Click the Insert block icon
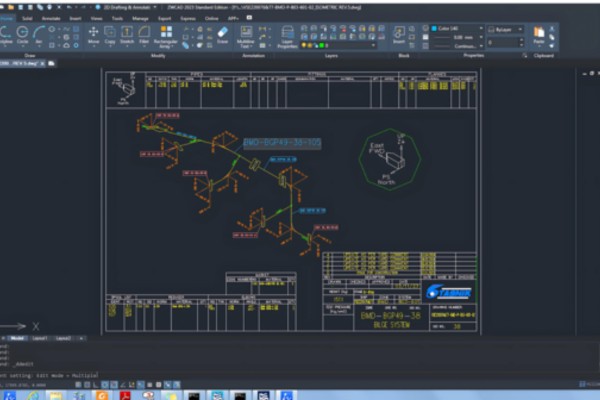This screenshot has width=600, height=400. [x=398, y=35]
